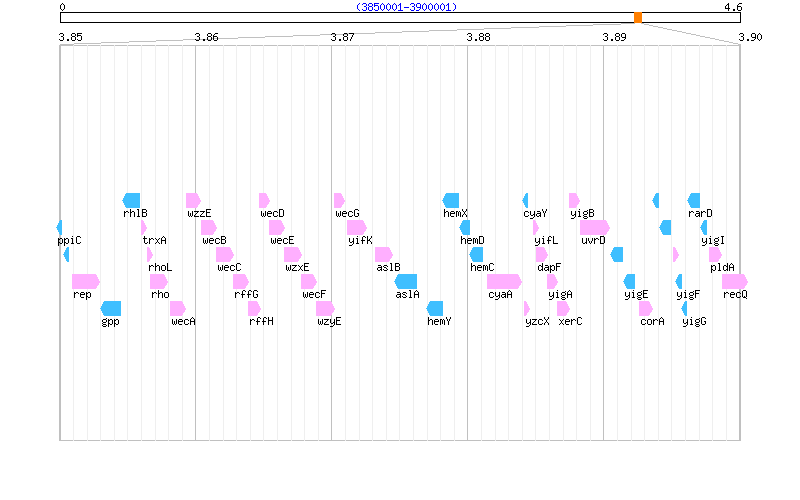Click the blue rhlB gene arrow
Viewport: 800px width, 500px height.
click(x=132, y=200)
